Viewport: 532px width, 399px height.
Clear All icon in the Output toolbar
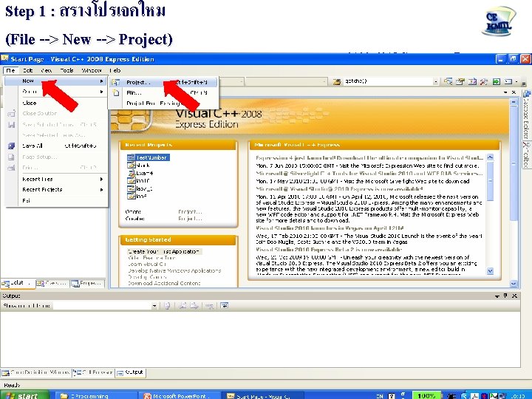[x=209, y=306]
